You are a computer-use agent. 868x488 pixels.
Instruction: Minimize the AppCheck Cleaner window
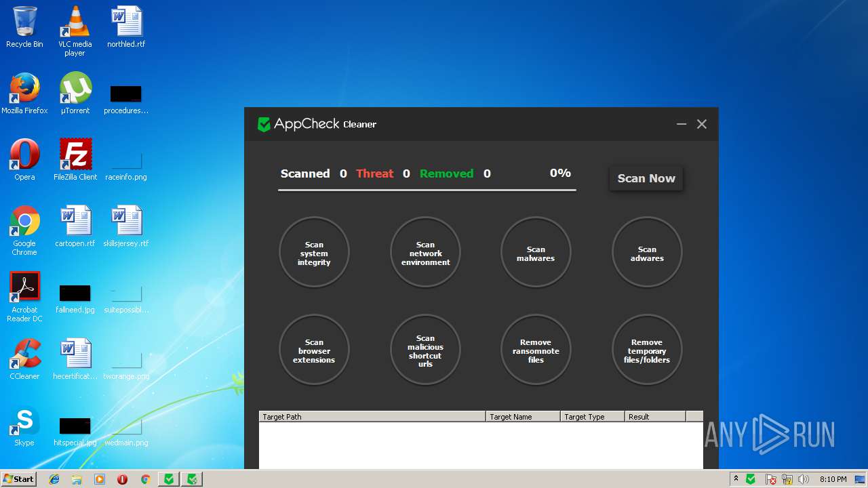(x=682, y=124)
